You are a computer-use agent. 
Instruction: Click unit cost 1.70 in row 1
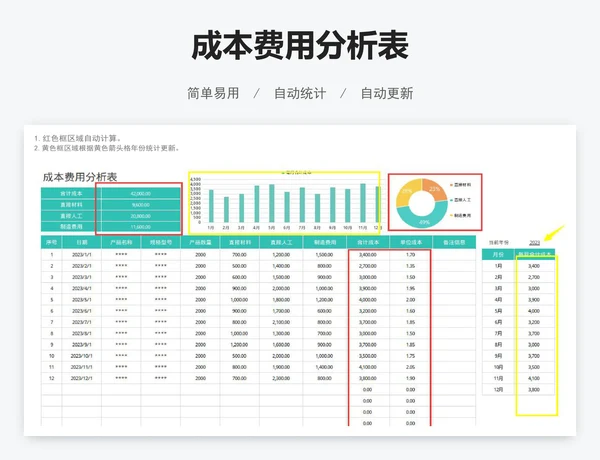click(411, 254)
